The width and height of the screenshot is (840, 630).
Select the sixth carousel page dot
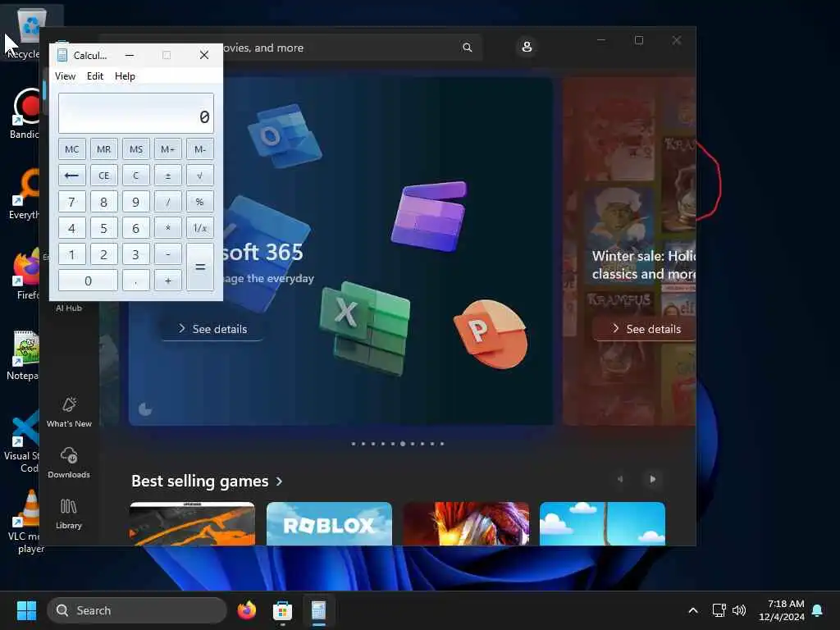click(403, 444)
